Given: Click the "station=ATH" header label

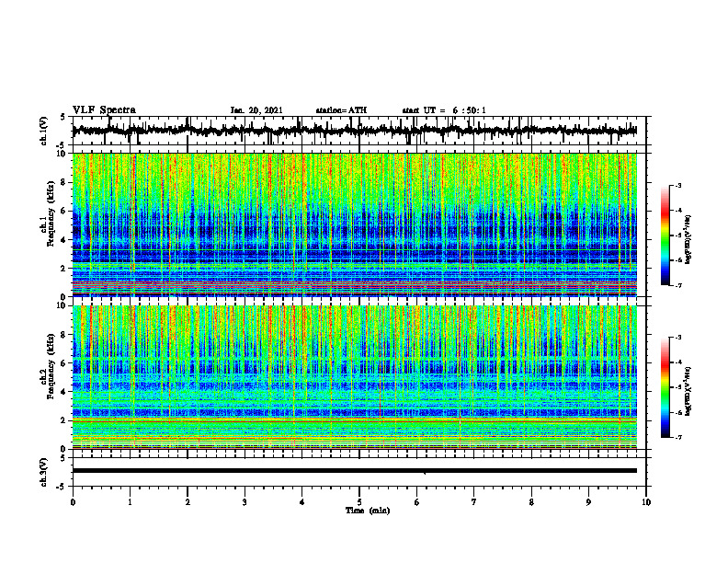Looking at the screenshot, I should (341, 110).
